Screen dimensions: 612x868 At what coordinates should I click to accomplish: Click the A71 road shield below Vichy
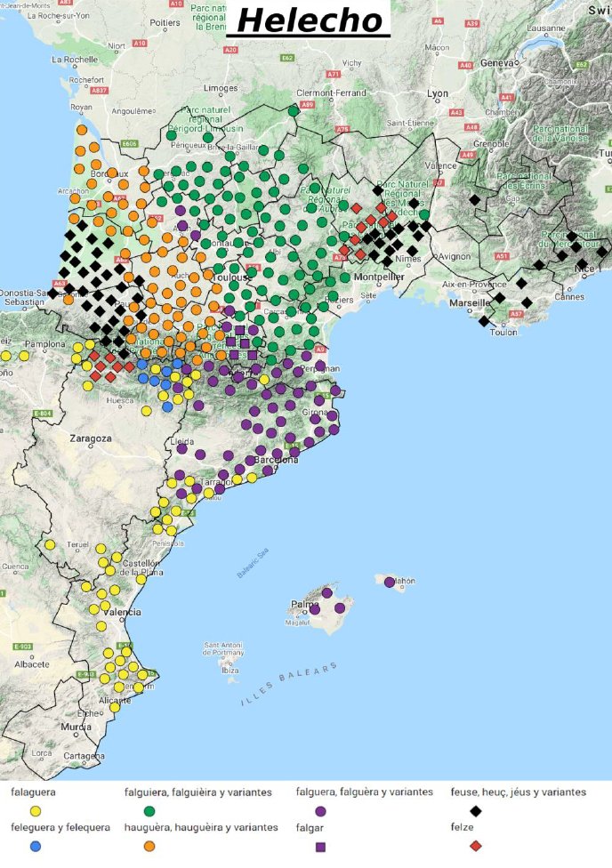pos(333,74)
